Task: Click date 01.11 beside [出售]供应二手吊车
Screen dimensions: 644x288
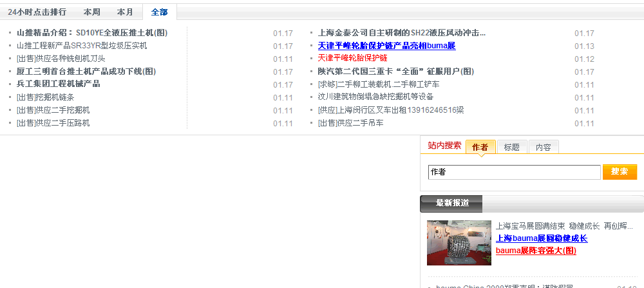Action: (x=585, y=123)
